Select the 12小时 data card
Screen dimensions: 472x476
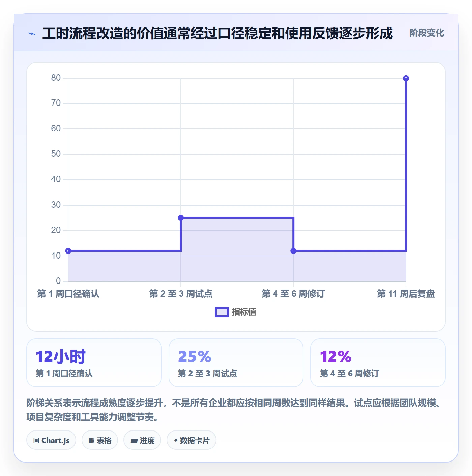(x=94, y=363)
